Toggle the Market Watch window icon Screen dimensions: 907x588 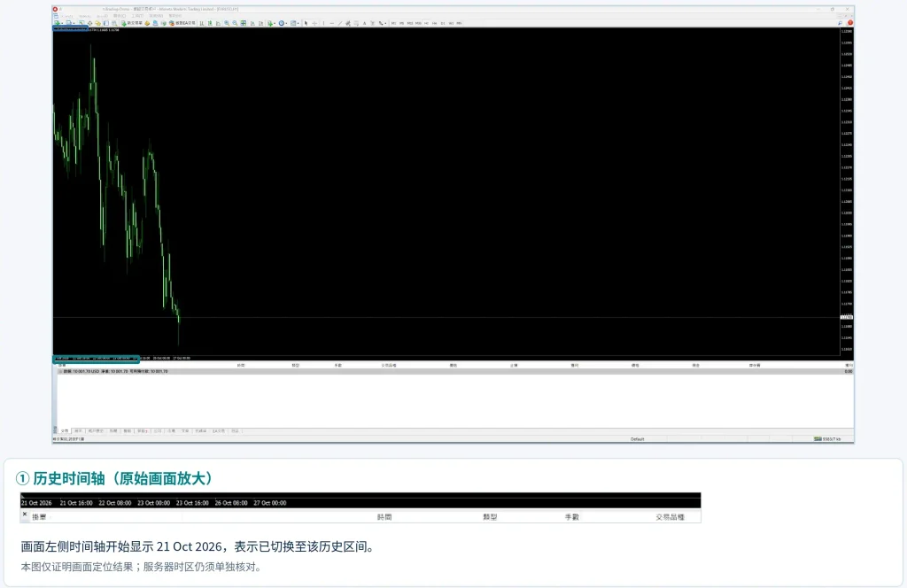point(81,23)
